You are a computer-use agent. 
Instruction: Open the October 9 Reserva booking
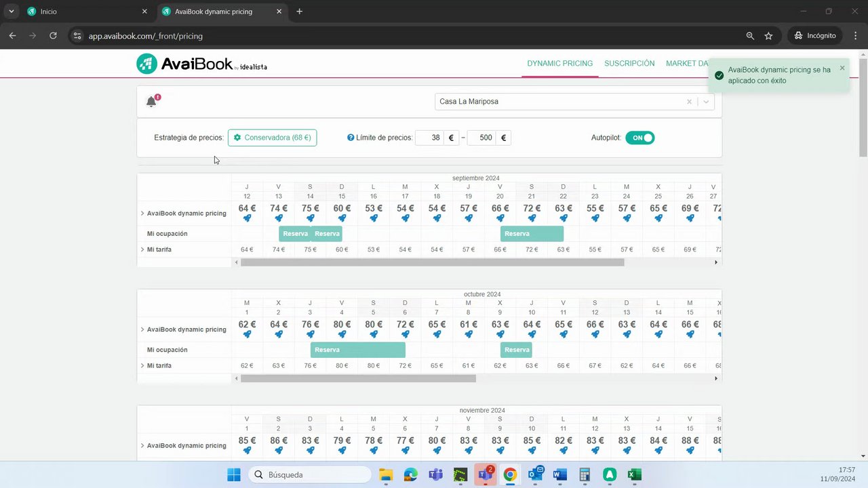516,350
